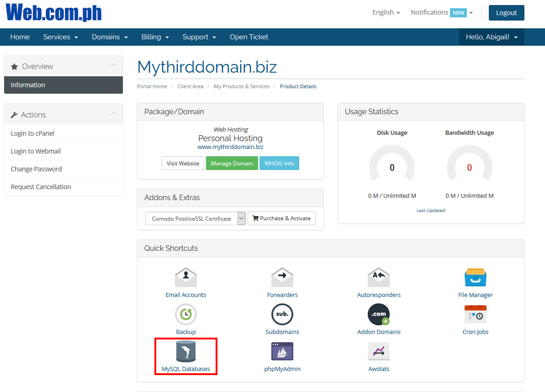
Task: Collapse the Overview sidebar panel
Action: point(113,65)
